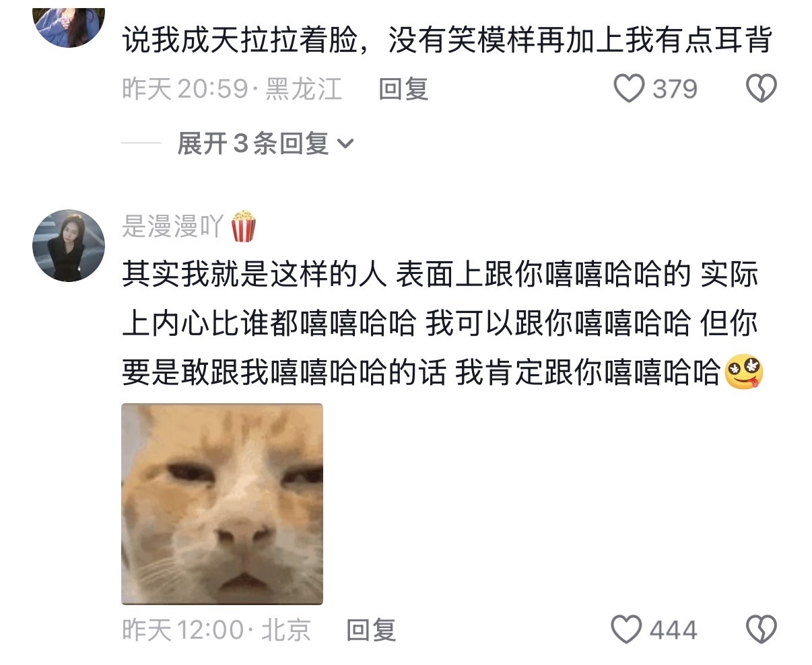
Task: Like the comment with 379 likes
Action: click(629, 88)
